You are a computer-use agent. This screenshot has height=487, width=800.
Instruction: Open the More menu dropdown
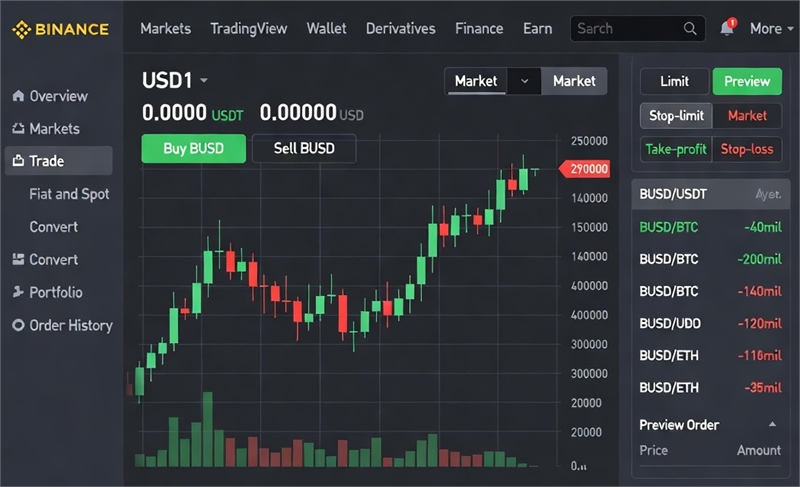coord(773,29)
